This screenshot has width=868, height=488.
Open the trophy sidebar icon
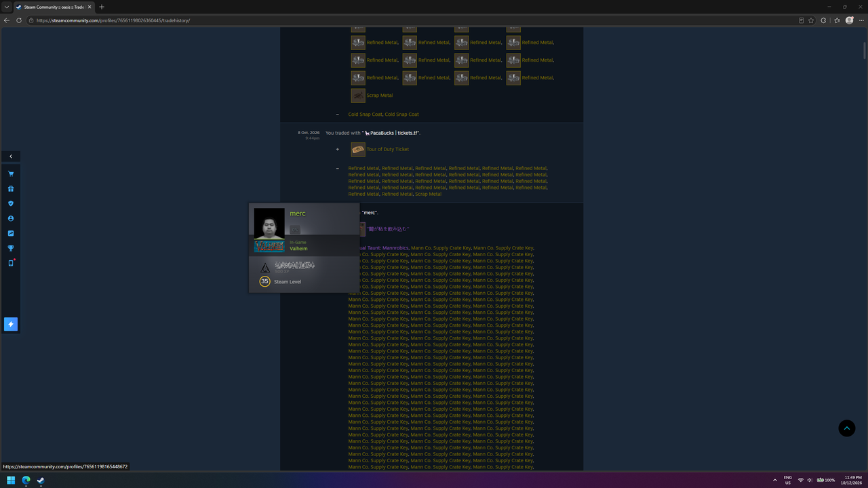(11, 249)
